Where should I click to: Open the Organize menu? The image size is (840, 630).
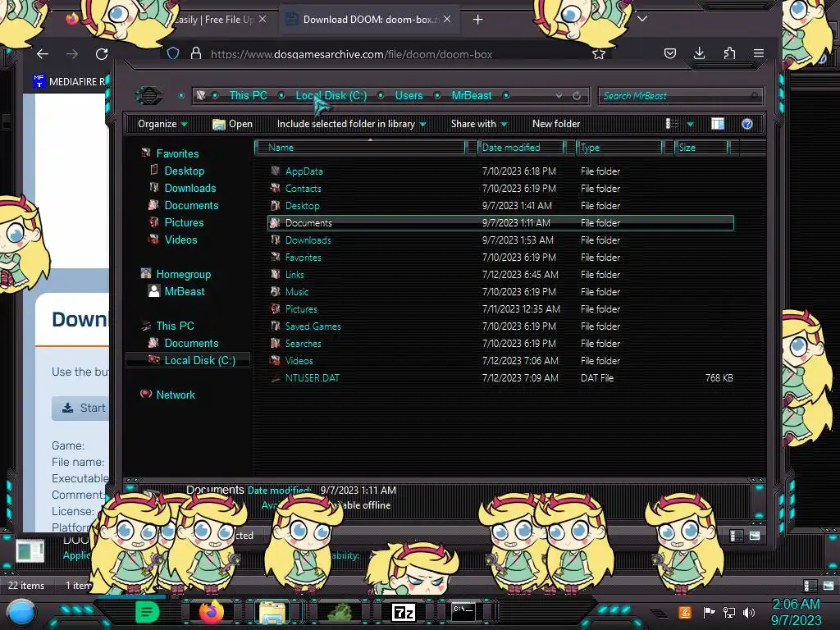click(x=162, y=124)
